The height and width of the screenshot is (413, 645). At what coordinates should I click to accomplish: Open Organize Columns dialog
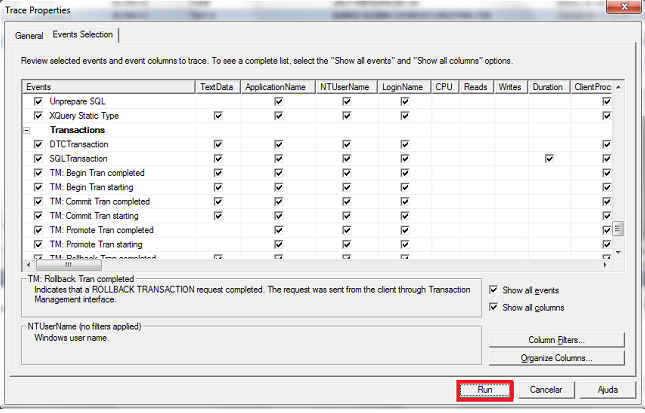pyautogui.click(x=557, y=358)
